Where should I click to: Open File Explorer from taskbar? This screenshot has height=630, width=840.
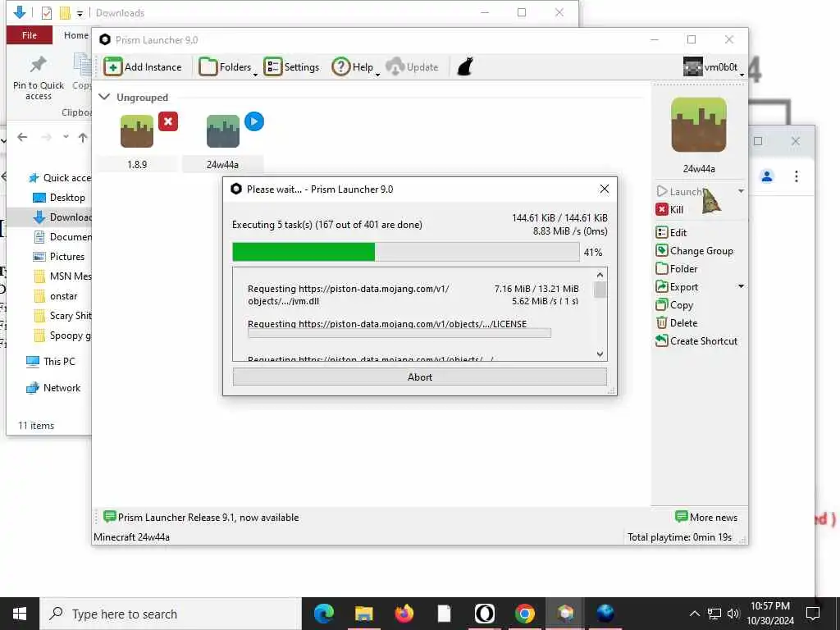coord(363,614)
